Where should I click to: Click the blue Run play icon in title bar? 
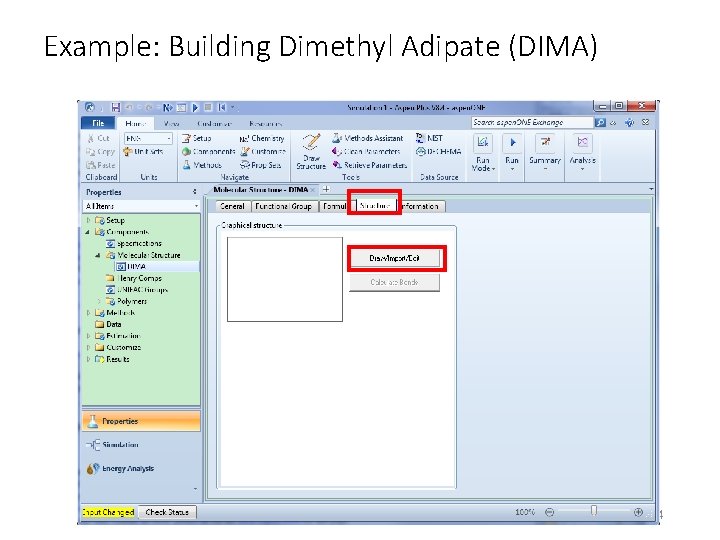pos(195,107)
